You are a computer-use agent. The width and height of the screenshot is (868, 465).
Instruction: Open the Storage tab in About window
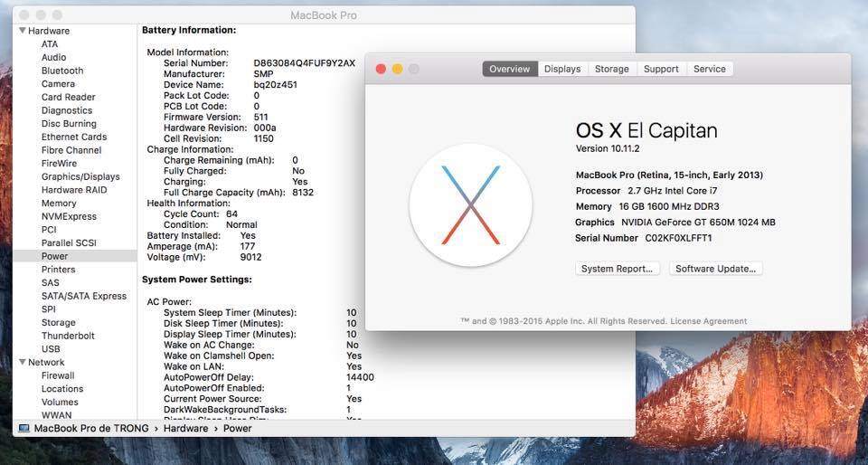click(x=612, y=69)
